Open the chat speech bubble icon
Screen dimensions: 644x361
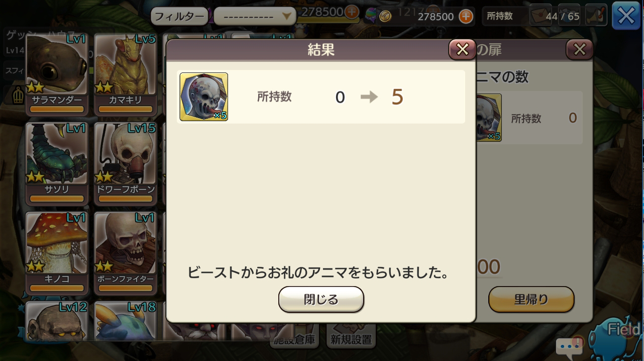point(569,346)
